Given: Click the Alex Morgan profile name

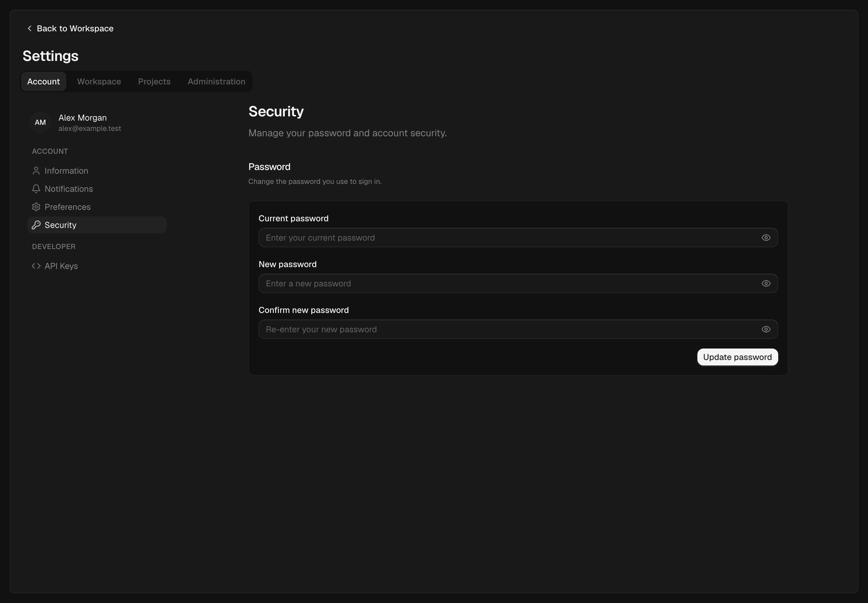Looking at the screenshot, I should click(82, 118).
